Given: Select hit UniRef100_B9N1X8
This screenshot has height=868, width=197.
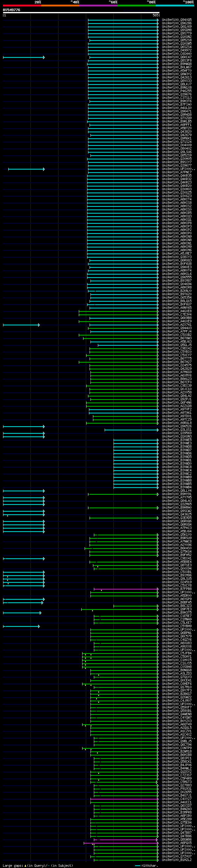Looking at the screenshot, I should point(177,88).
